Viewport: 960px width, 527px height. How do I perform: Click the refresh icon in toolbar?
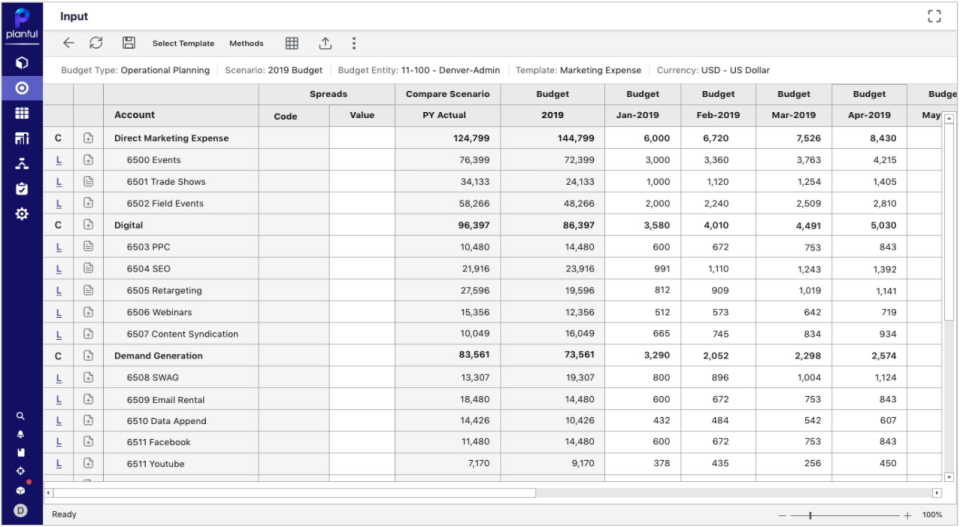click(x=96, y=43)
